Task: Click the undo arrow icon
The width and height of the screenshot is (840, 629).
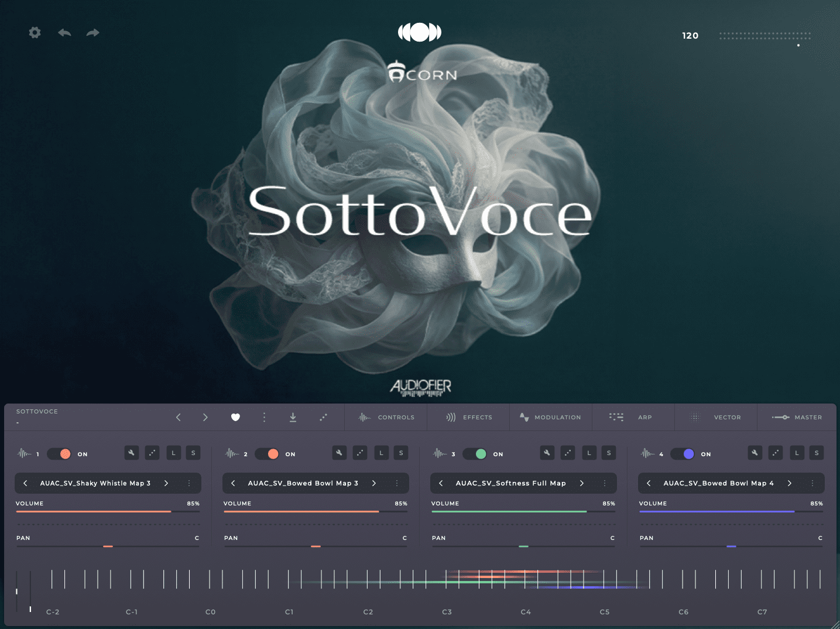Action: coord(64,33)
